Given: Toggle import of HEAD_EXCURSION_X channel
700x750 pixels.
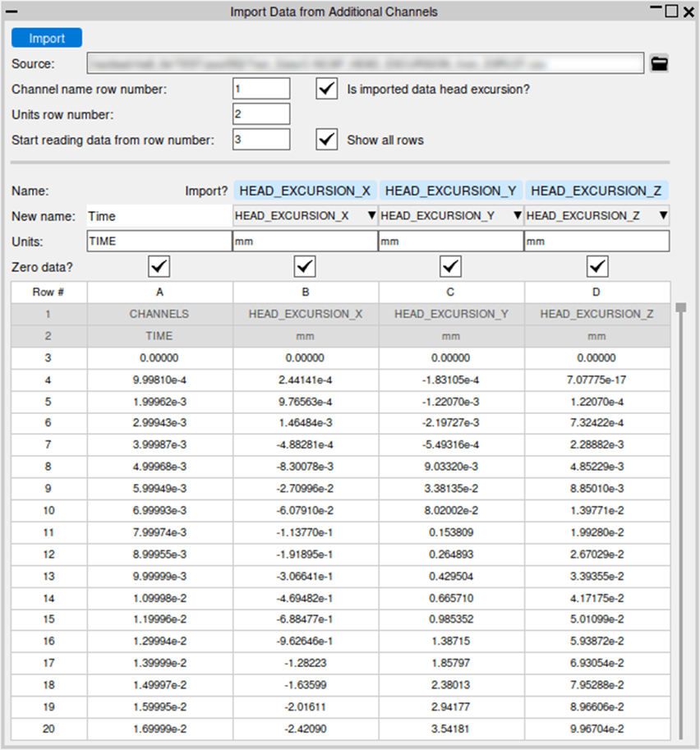Looking at the screenshot, I should pos(306,191).
